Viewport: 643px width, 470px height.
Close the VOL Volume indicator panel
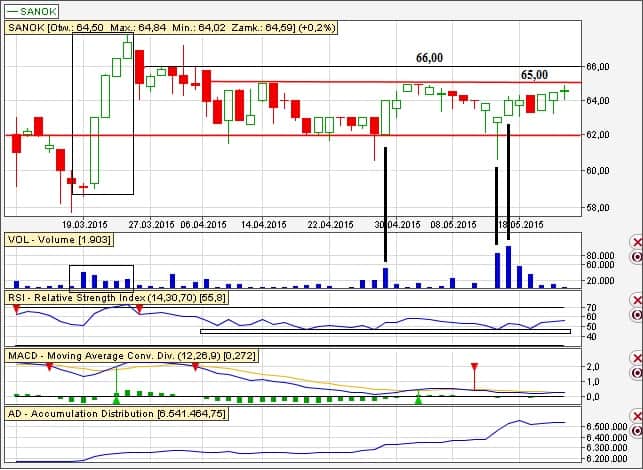click(637, 243)
